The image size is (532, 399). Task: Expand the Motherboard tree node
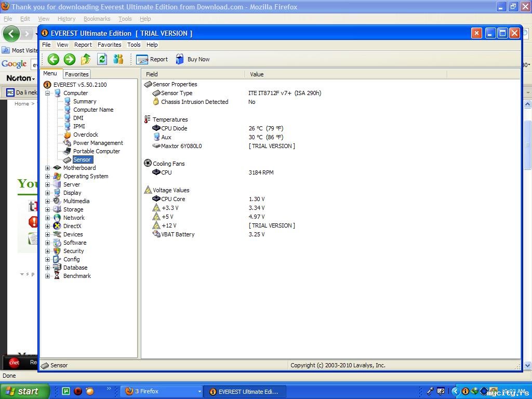(48, 168)
